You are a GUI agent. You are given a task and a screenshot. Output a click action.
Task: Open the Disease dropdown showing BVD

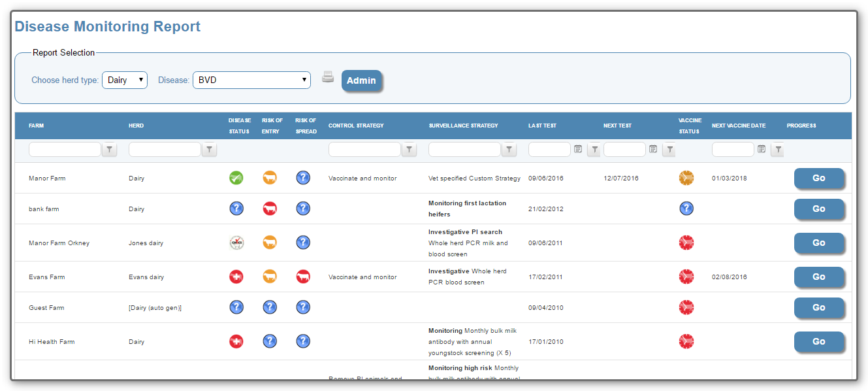(251, 80)
